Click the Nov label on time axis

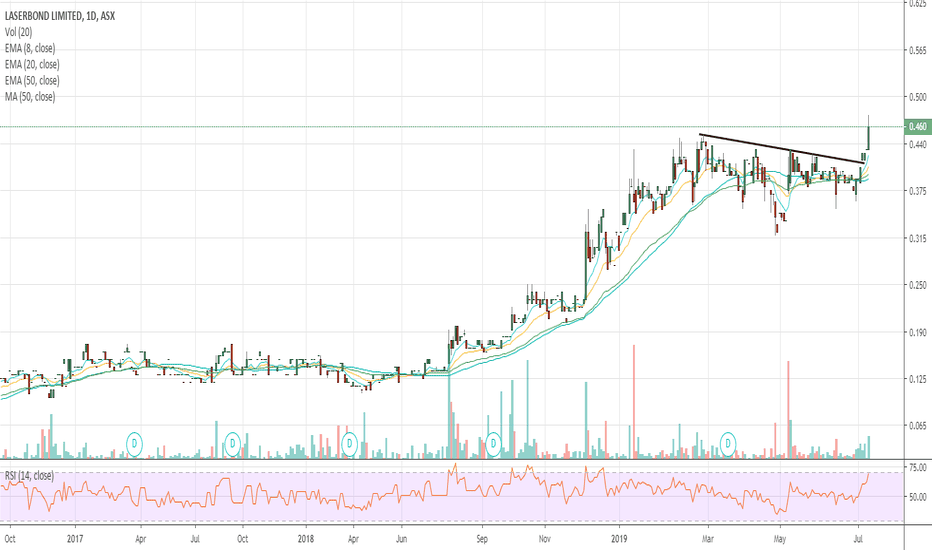(545, 539)
